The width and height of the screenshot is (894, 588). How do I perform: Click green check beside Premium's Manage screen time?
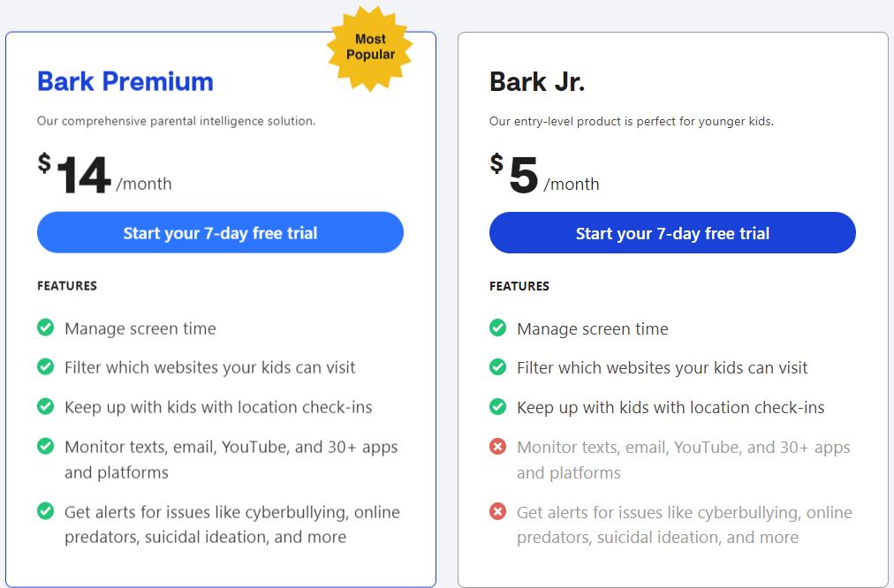point(46,328)
